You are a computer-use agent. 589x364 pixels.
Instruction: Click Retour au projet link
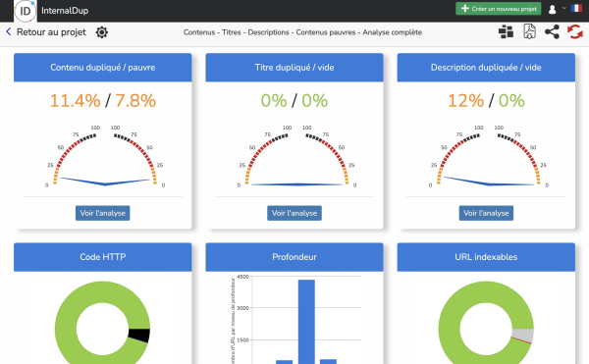pyautogui.click(x=51, y=32)
